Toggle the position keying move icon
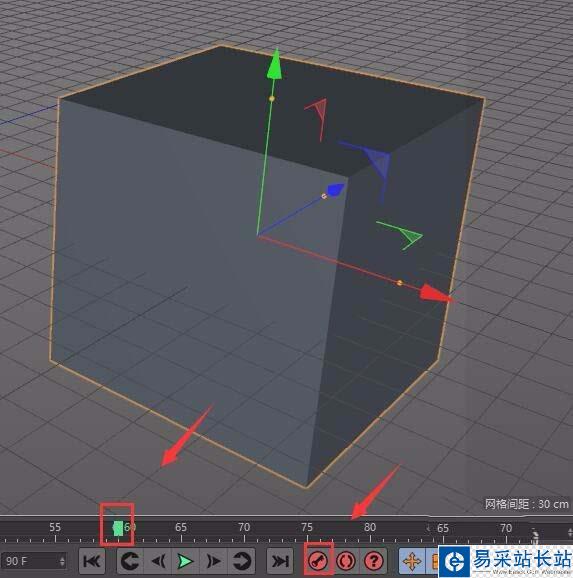 (x=412, y=561)
